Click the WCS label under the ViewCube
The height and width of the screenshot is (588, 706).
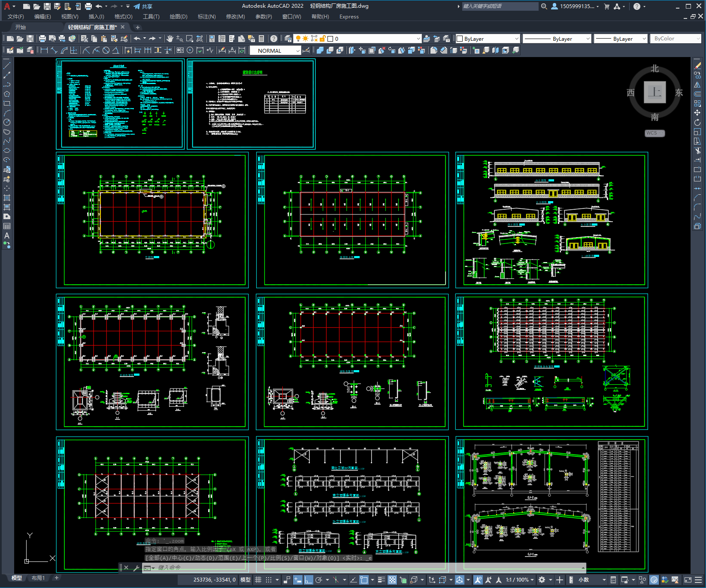point(654,133)
